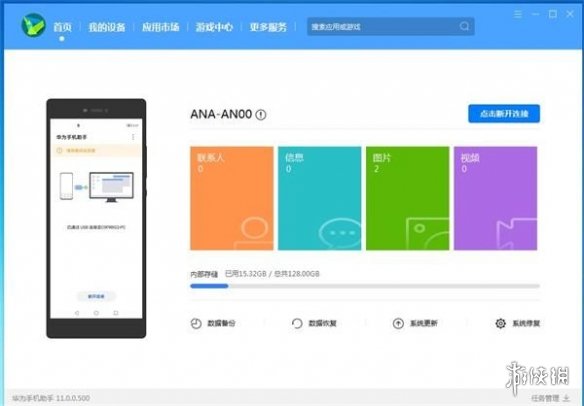
Task: Open the teal 信息 messages tile
Action: point(320,198)
